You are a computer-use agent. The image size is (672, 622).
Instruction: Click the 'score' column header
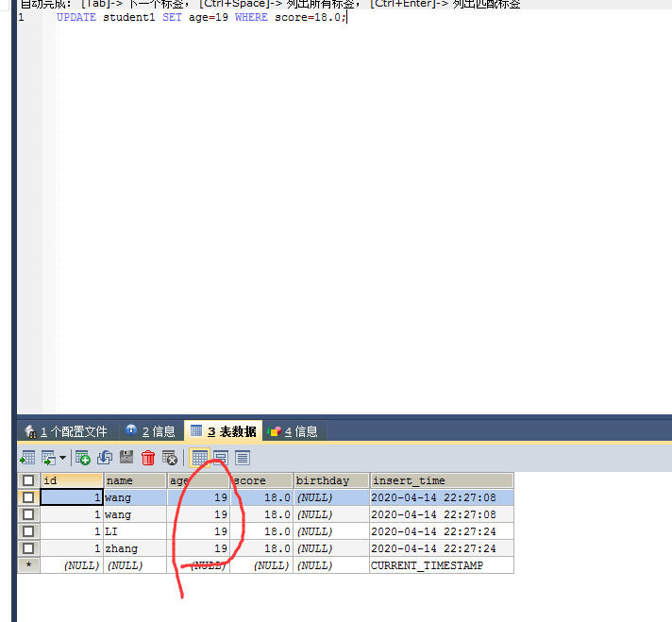click(261, 480)
